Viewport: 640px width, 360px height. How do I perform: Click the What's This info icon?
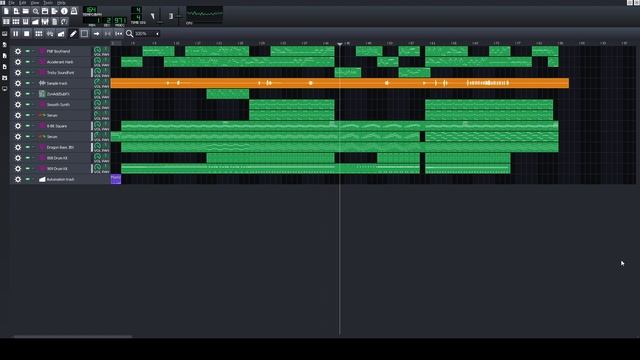64,11
